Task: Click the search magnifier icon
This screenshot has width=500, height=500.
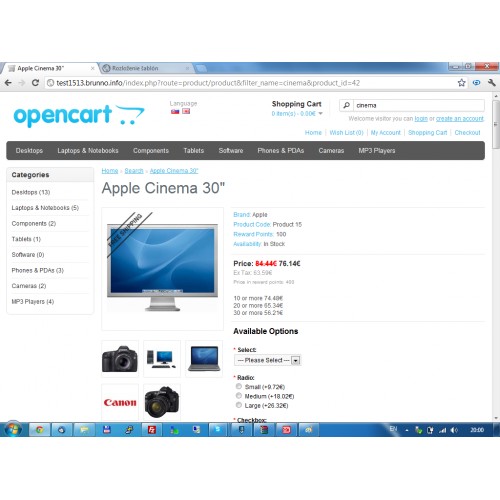Action: tap(347, 105)
